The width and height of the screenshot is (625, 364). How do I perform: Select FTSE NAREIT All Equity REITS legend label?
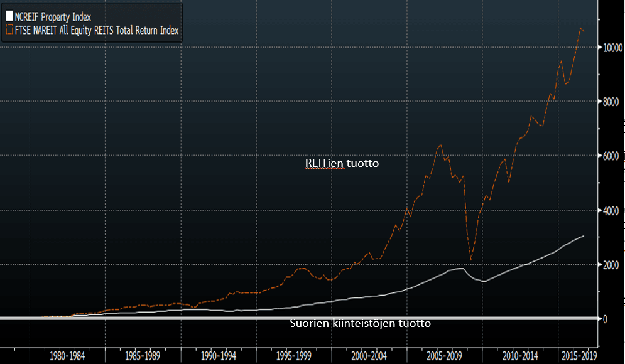(x=97, y=30)
